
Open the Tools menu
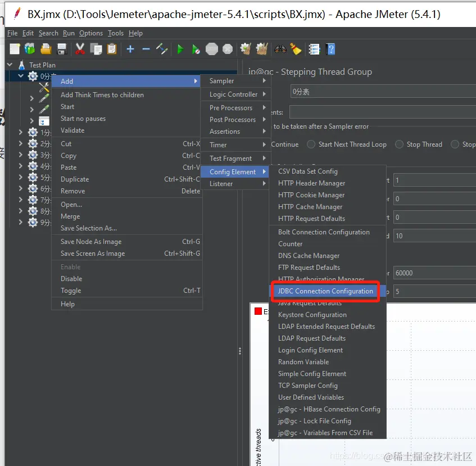[x=116, y=33]
